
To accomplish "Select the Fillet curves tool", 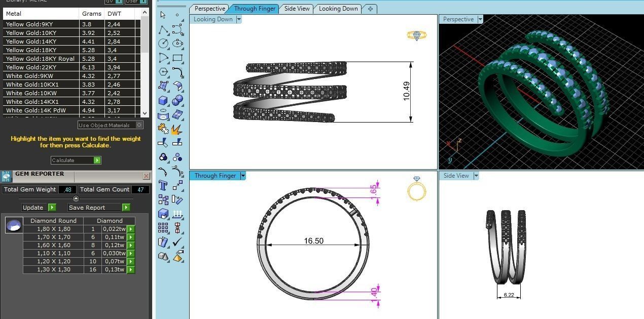I will (177, 72).
